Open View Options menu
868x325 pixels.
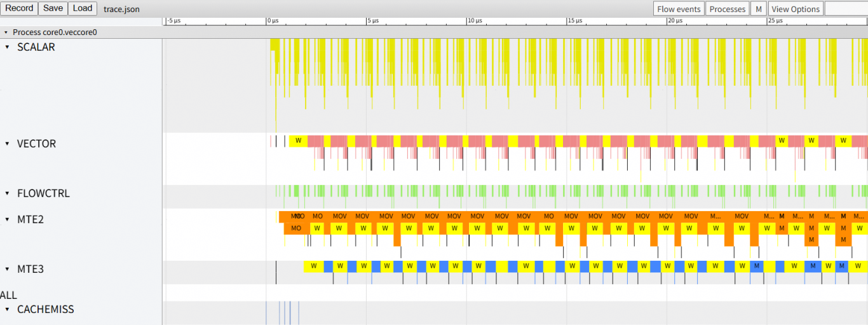(795, 9)
